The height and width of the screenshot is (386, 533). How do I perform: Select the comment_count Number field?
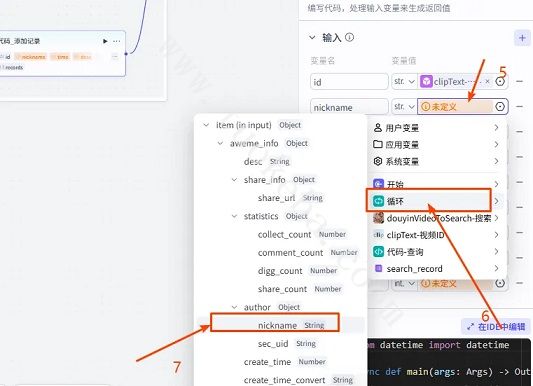tap(308, 252)
